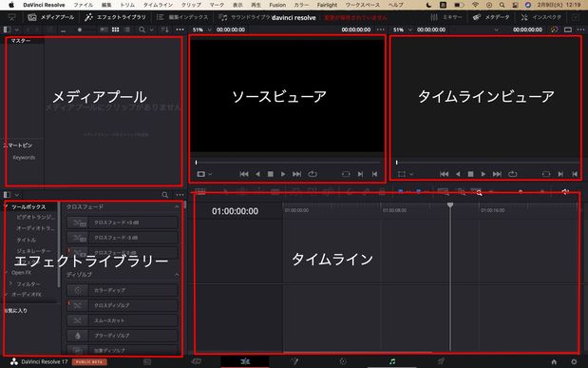Open the ワークスペース menu

pyautogui.click(x=362, y=5)
